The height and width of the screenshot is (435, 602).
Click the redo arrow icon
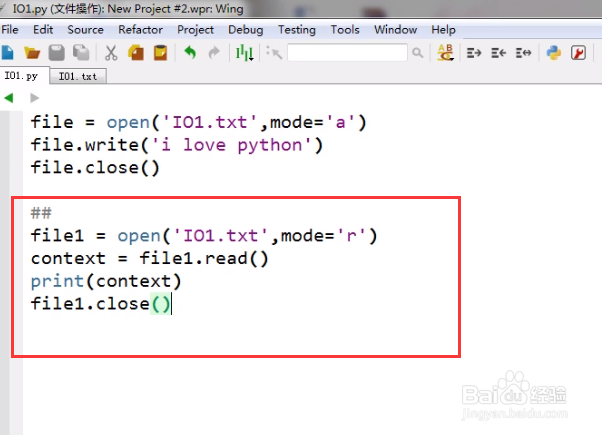(x=214, y=53)
